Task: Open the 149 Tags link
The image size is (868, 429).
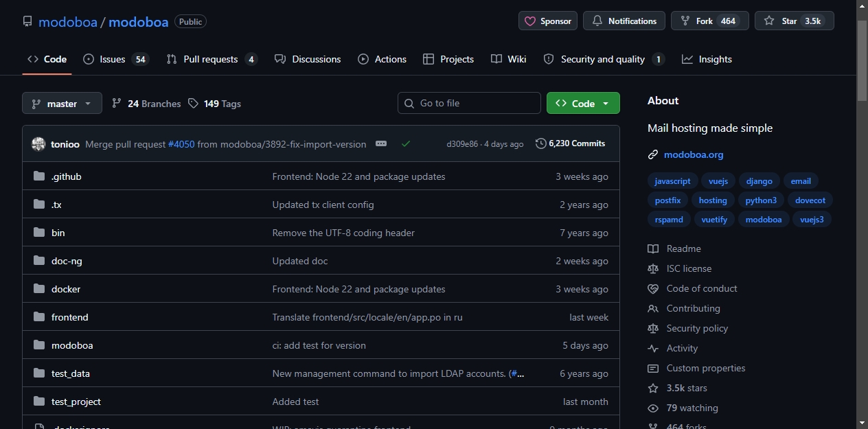Action: click(214, 104)
